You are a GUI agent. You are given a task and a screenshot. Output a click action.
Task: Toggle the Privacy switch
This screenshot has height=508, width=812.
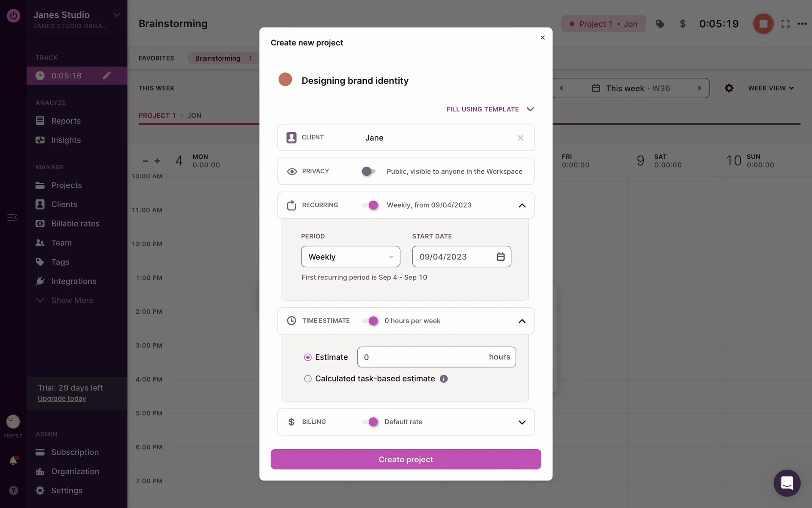pos(368,171)
